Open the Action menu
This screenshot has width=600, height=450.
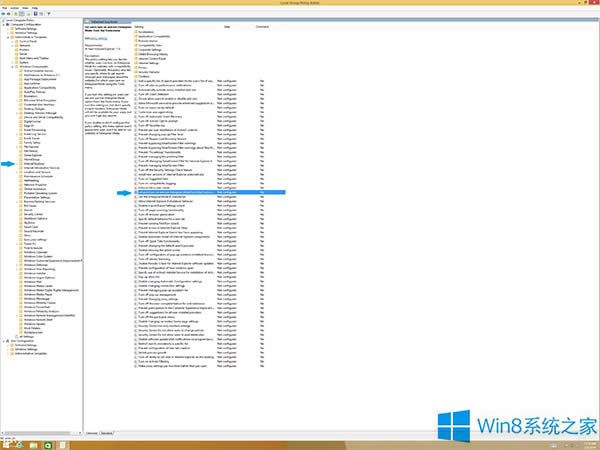(x=12, y=8)
